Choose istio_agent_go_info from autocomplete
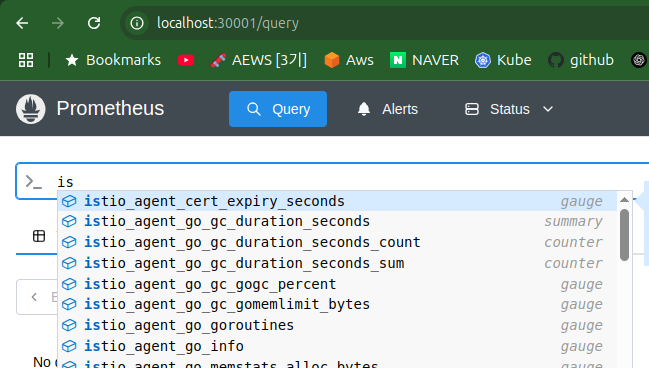Screen dimensions: 649x368 click(x=337, y=346)
